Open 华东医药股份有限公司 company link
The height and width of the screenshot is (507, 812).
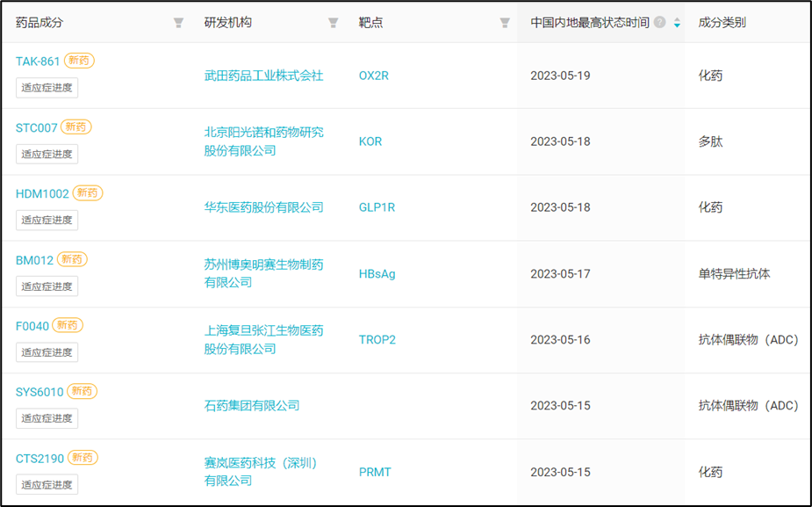click(x=263, y=207)
